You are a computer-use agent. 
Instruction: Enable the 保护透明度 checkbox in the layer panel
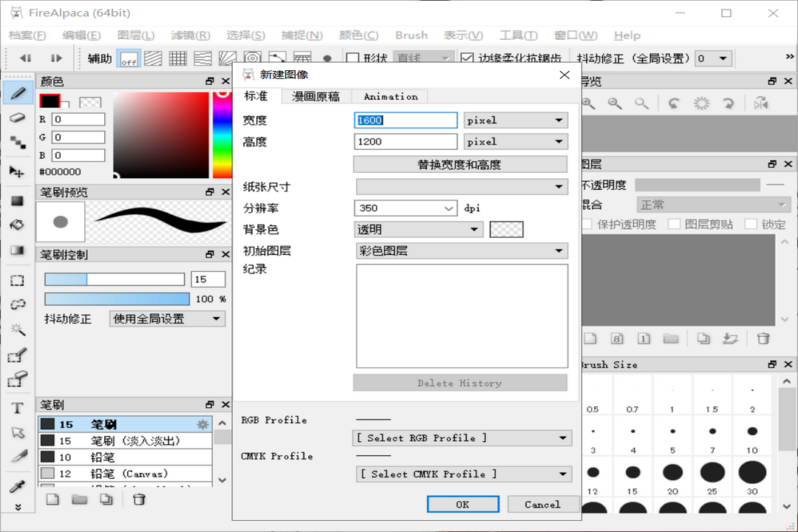(x=587, y=224)
